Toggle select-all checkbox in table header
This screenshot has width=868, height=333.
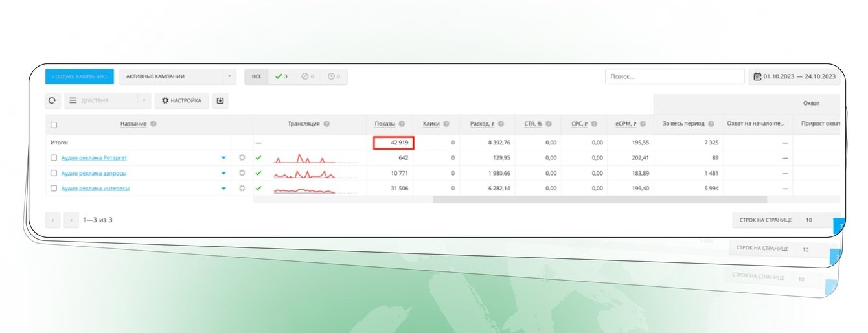pyautogui.click(x=54, y=125)
